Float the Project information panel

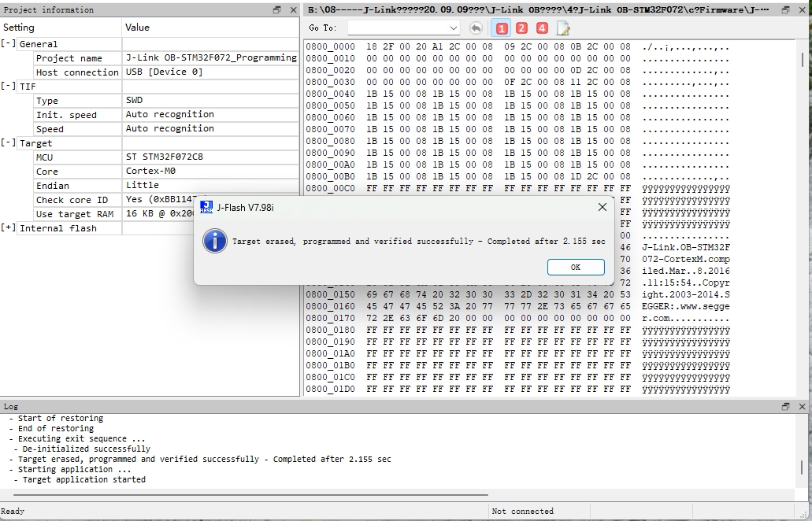[x=277, y=9]
